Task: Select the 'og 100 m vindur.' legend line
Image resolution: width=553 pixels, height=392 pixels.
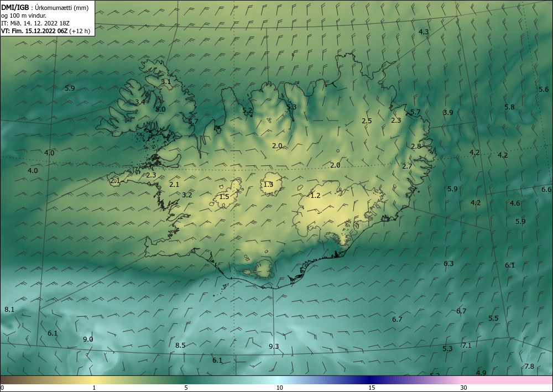Action: 24,15
